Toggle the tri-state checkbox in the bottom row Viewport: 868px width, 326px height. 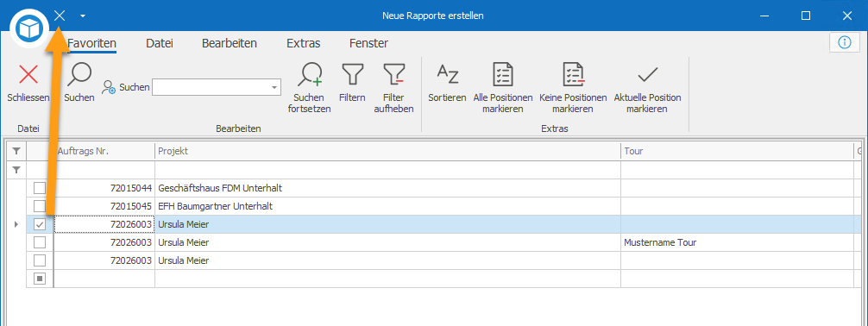40,279
